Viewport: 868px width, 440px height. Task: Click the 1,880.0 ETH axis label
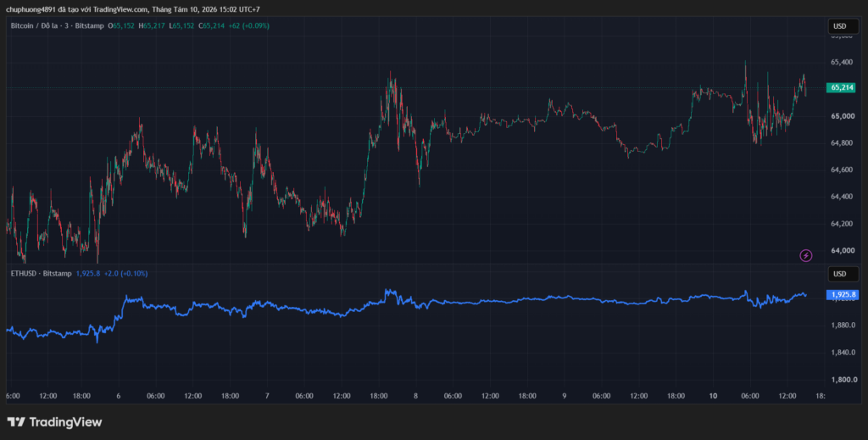(x=843, y=326)
